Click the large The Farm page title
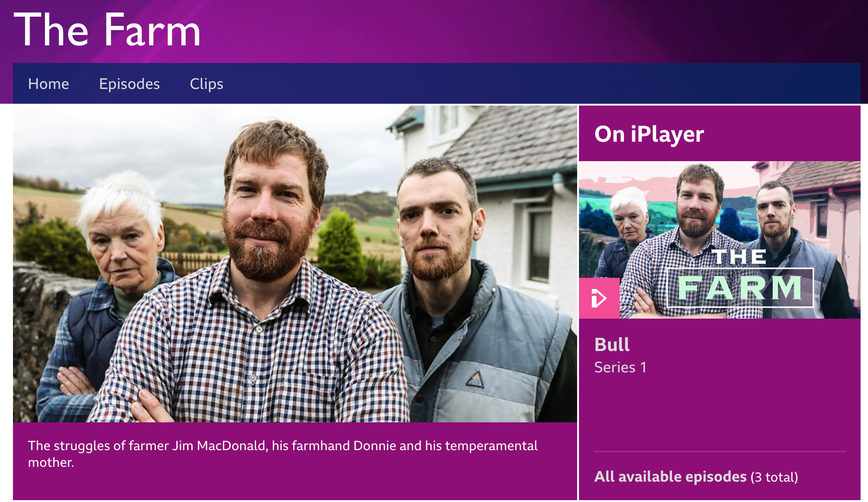Viewport: 868px width, 502px height. 107,30
